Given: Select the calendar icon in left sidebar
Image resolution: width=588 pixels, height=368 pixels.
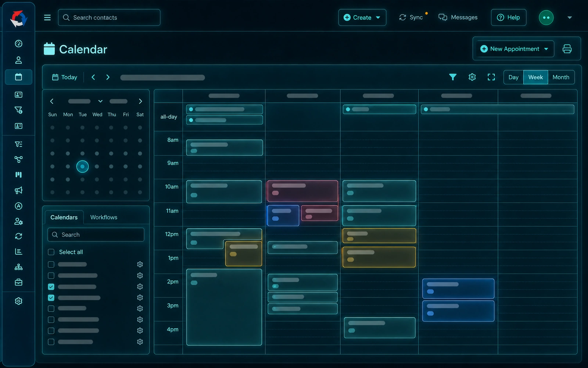Looking at the screenshot, I should click(18, 77).
